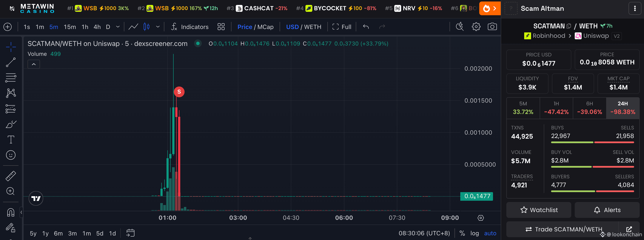Set chart range to 1d
The image size is (644, 240).
(112, 233)
